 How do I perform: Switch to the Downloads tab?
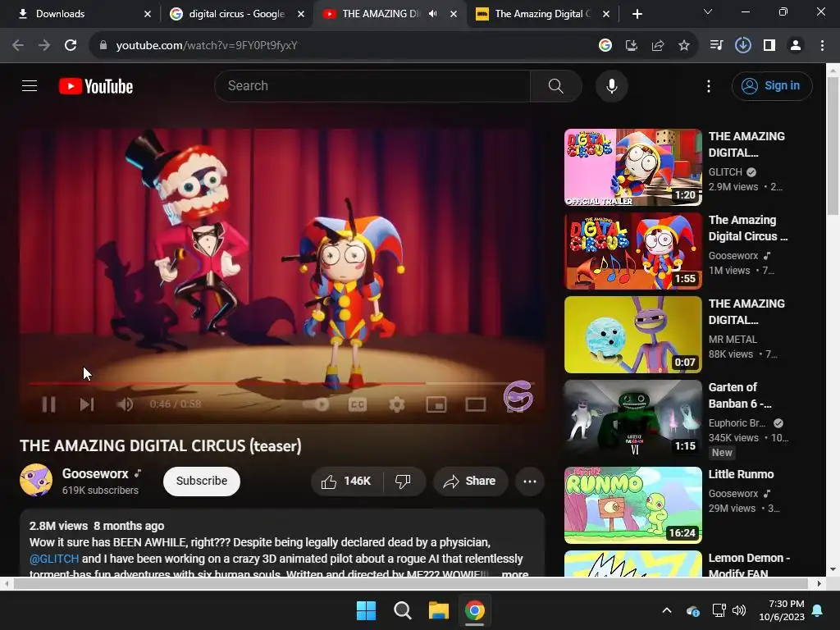tap(80, 14)
